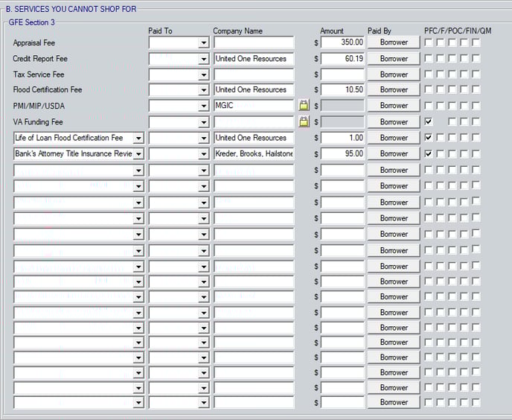This screenshot has width=512, height=420.
Task: Focus the Flood Certification amount field showing 10.50
Action: coord(342,90)
